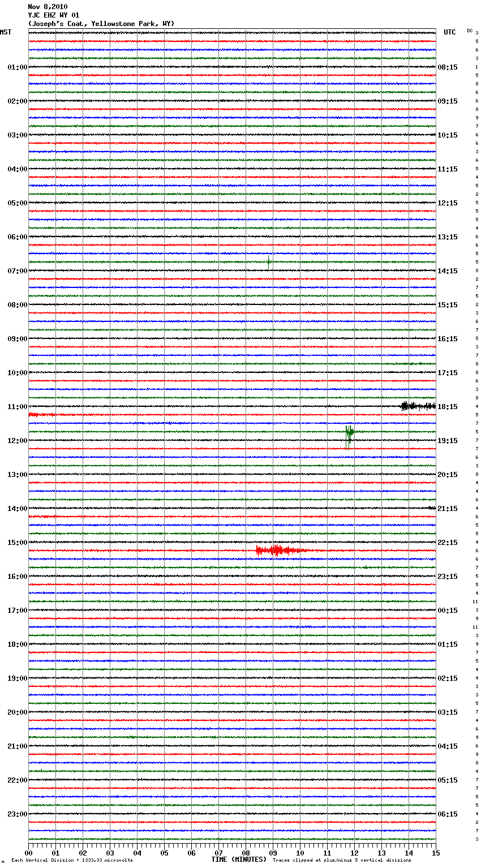Click the Traces clipped at plus/minus 5 note

(342, 860)
